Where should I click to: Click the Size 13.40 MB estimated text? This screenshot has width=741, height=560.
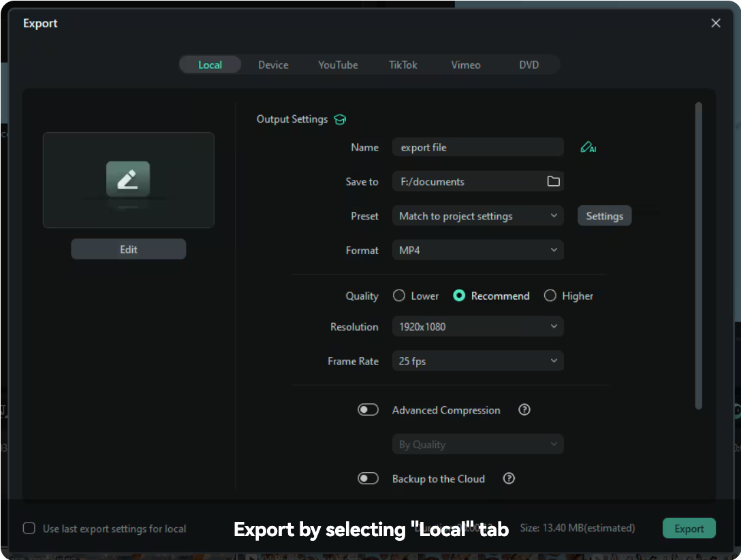pos(577,528)
